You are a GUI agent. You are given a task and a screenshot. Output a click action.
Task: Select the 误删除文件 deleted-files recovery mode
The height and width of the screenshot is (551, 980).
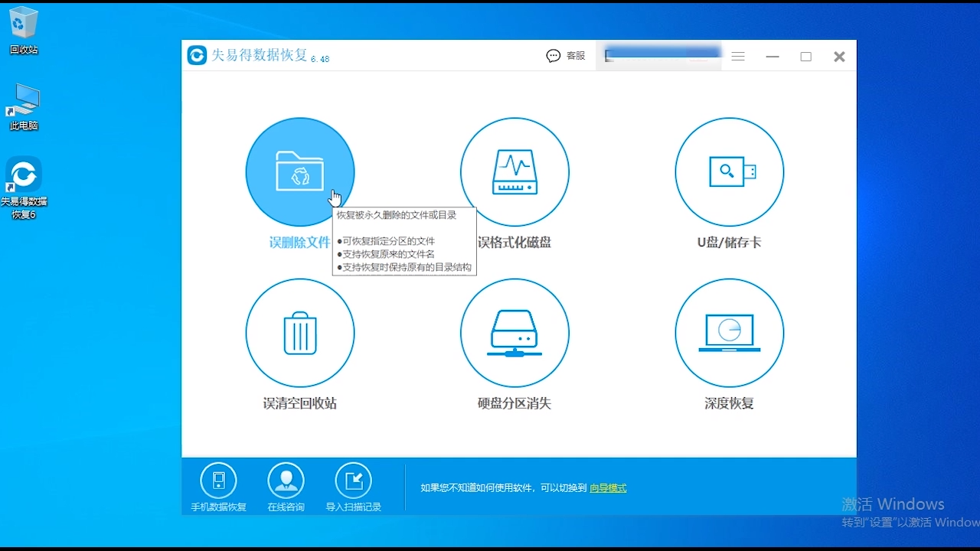(300, 172)
